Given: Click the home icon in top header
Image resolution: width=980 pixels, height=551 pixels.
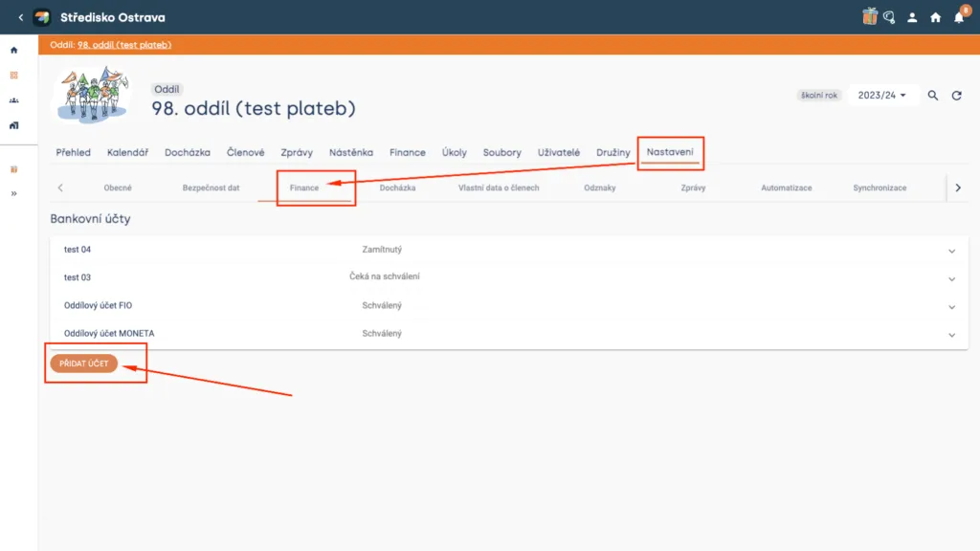Looking at the screenshot, I should pyautogui.click(x=936, y=17).
